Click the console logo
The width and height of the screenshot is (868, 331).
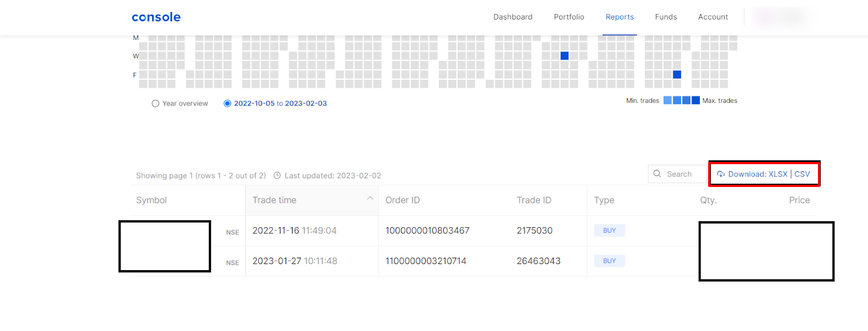click(156, 17)
